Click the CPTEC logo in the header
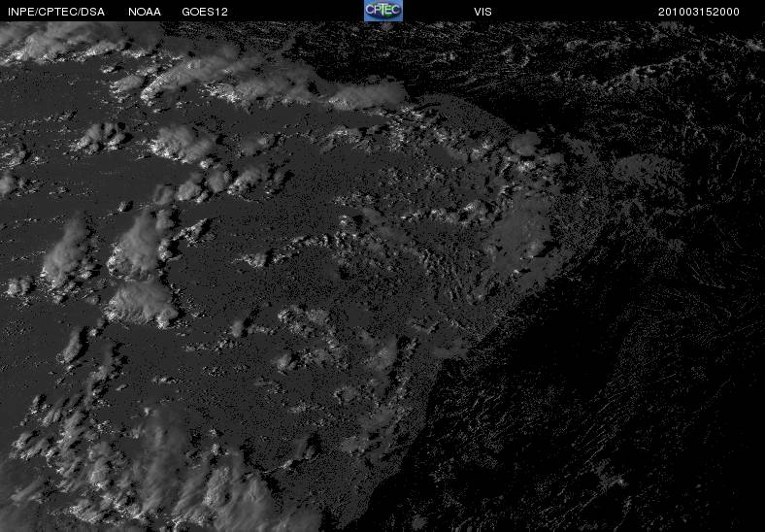Viewport: 765px width, 532px height. 383,11
